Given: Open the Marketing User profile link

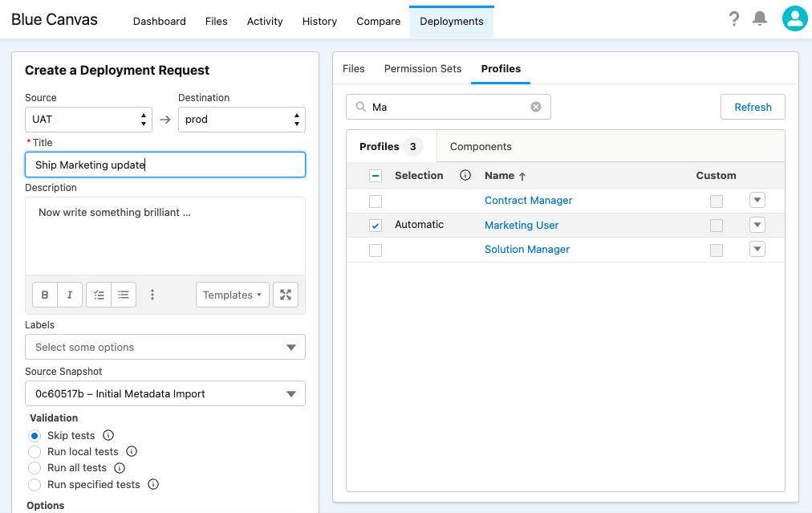Looking at the screenshot, I should [522, 226].
